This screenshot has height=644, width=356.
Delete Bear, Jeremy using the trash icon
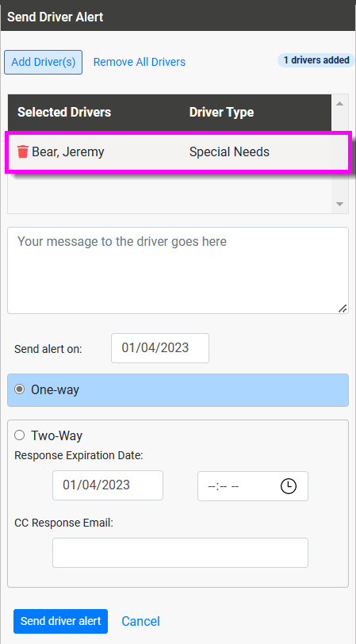coord(23,152)
